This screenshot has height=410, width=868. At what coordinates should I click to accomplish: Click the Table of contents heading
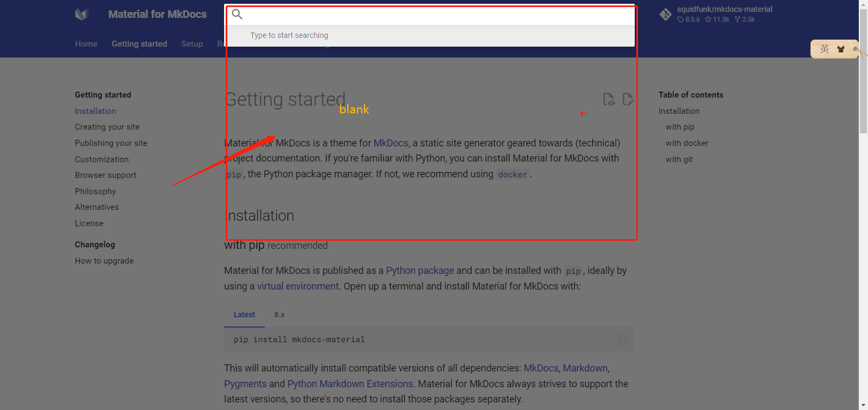point(691,95)
